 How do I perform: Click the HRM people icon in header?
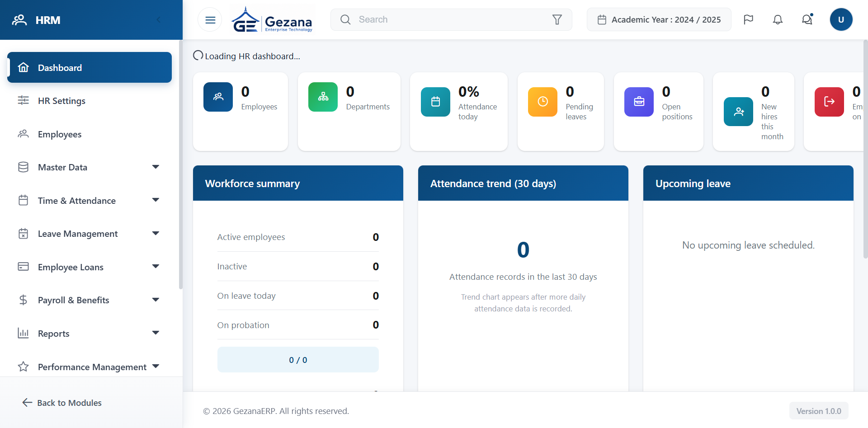coord(19,20)
